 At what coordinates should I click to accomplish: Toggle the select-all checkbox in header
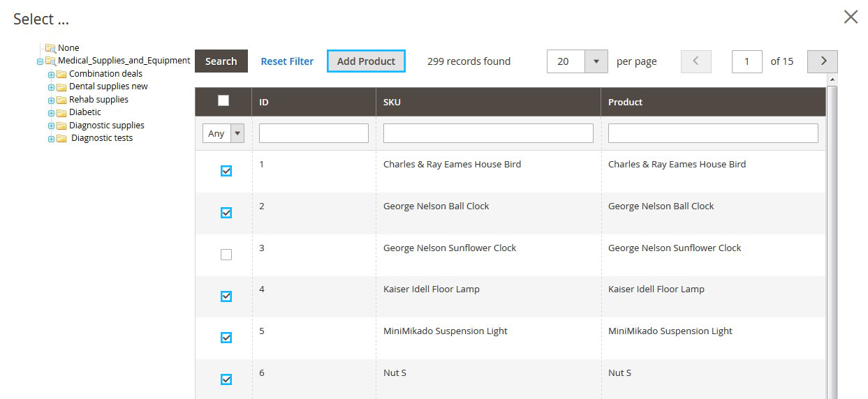point(223,100)
